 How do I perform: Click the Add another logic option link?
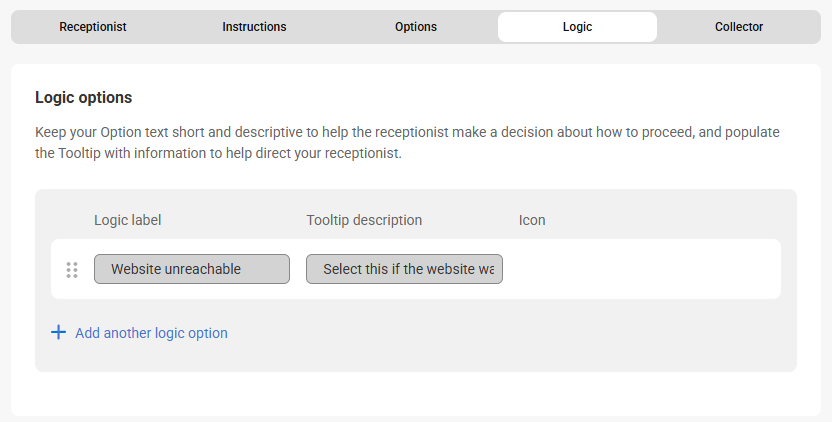(151, 333)
